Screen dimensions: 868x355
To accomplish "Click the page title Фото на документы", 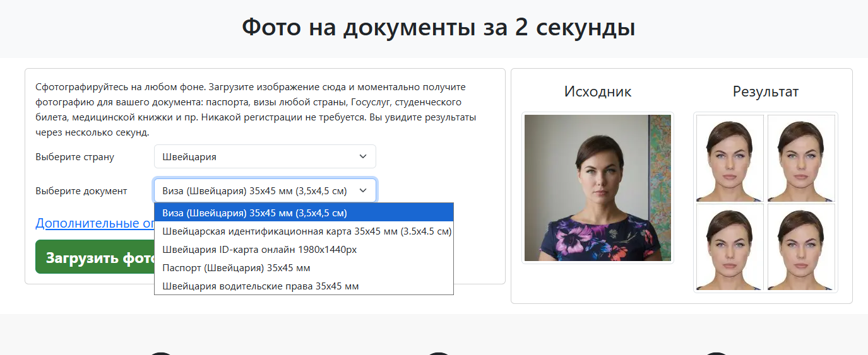I will [x=438, y=28].
